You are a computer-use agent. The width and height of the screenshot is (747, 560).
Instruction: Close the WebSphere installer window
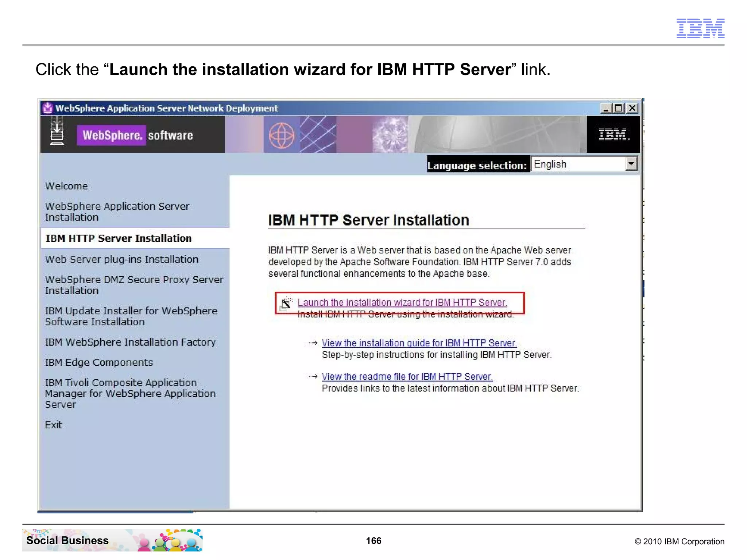click(632, 108)
